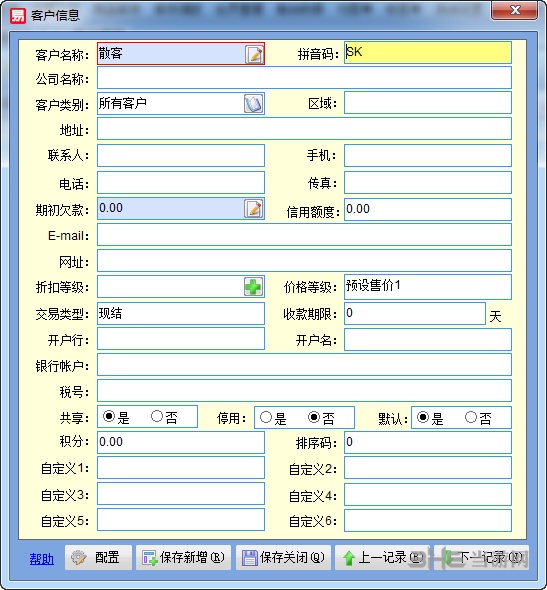Focus the 自定义6 field

(x=428, y=520)
